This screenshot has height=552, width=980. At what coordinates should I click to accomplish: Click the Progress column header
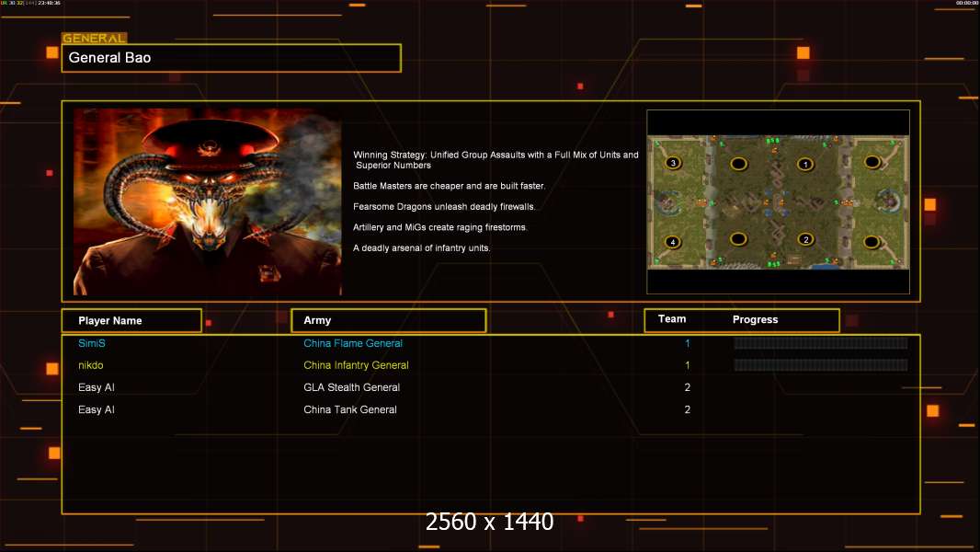tap(755, 319)
